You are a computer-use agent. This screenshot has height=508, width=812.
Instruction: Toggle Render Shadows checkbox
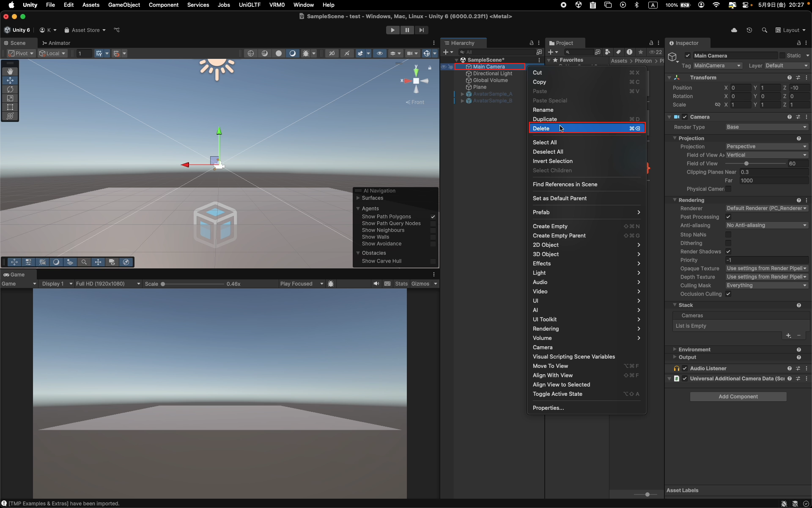pyautogui.click(x=728, y=251)
